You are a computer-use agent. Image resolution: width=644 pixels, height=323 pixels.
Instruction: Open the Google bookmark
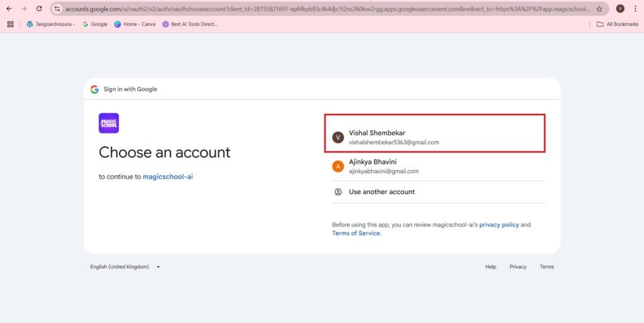point(95,25)
